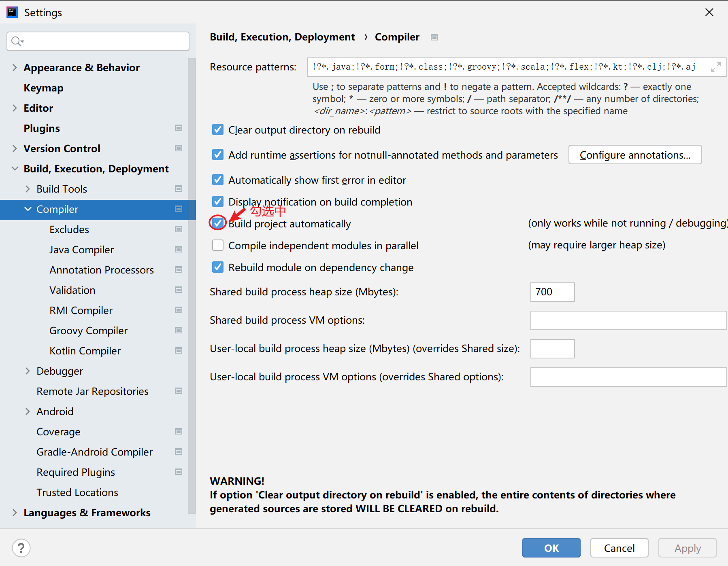Select Validation in the tree

point(72,290)
